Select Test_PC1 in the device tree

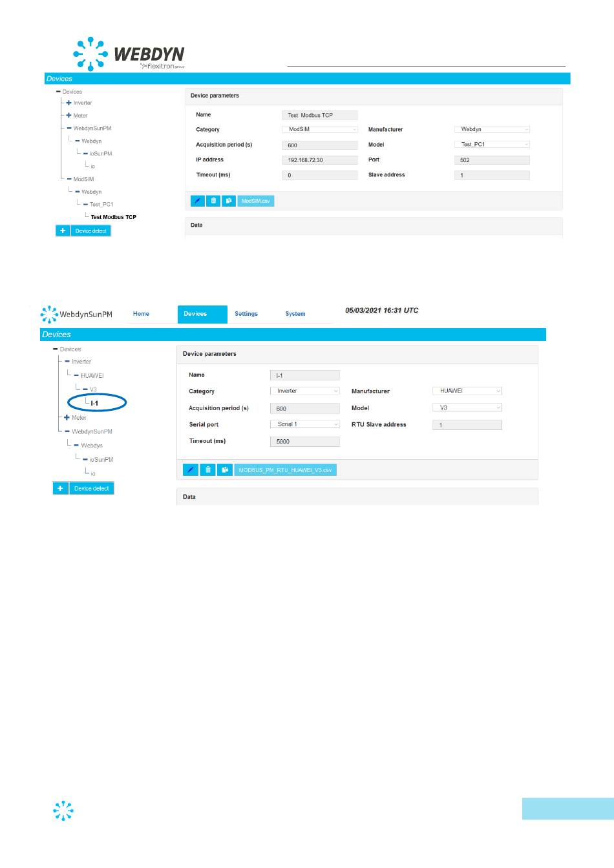(x=101, y=204)
